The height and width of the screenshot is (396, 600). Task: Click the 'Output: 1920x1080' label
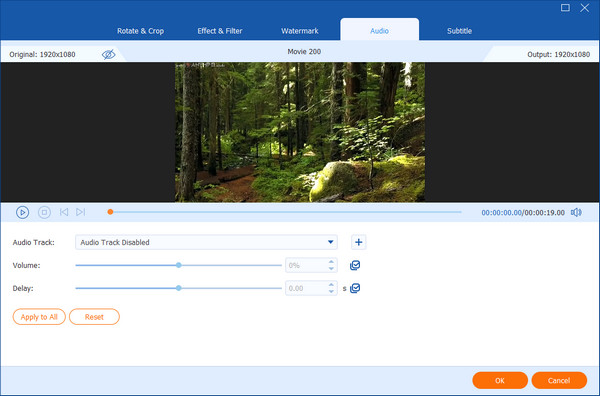[x=558, y=54]
